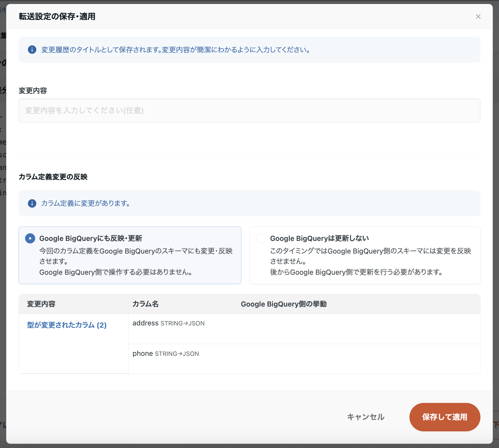Click the カラム名 column header
The width and height of the screenshot is (499, 448).
tap(145, 304)
